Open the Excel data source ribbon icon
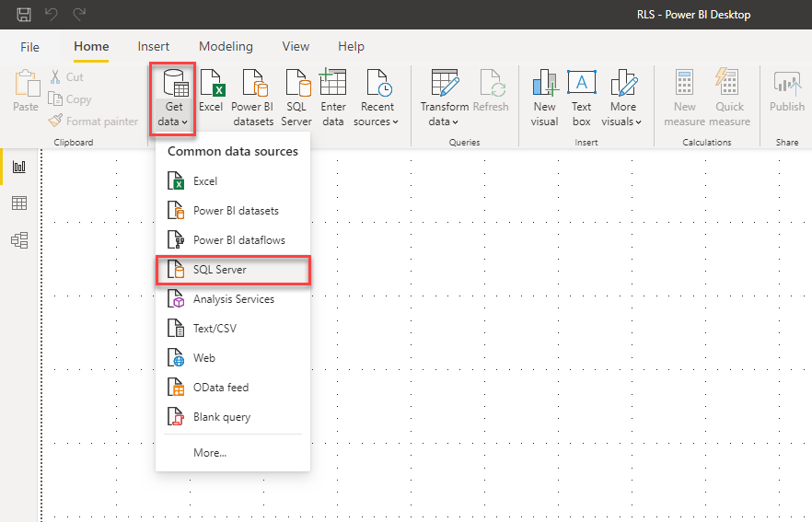 point(212,95)
